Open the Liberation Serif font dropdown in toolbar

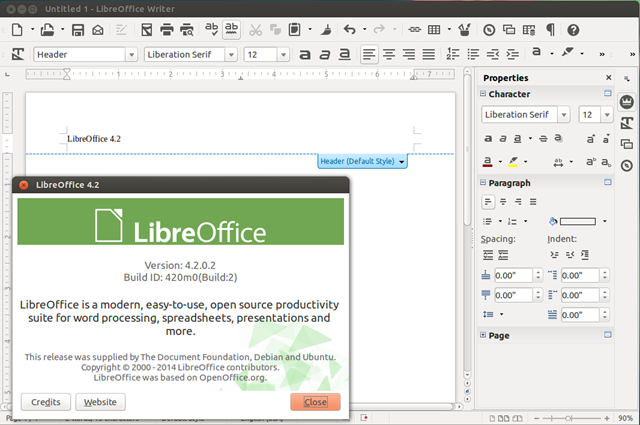click(x=231, y=54)
